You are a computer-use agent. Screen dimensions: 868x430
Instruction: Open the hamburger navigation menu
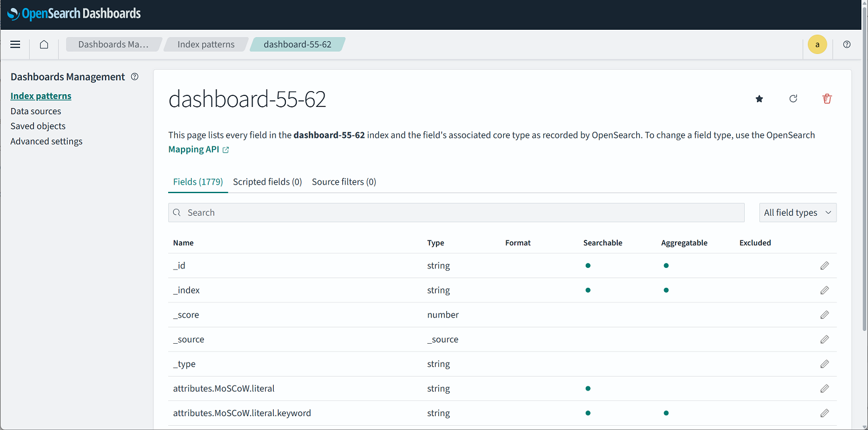15,44
